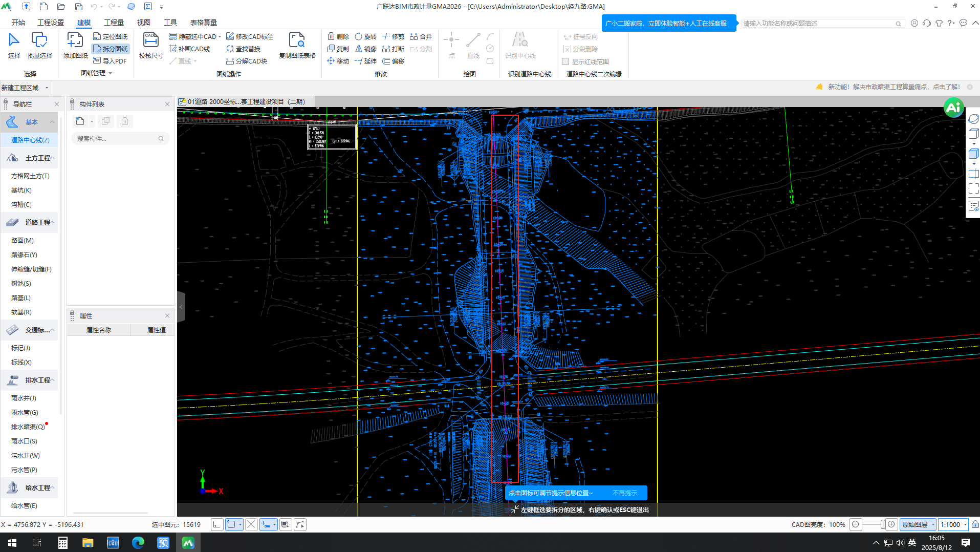
Task: Select the 修剪 trim tool
Action: pyautogui.click(x=393, y=36)
